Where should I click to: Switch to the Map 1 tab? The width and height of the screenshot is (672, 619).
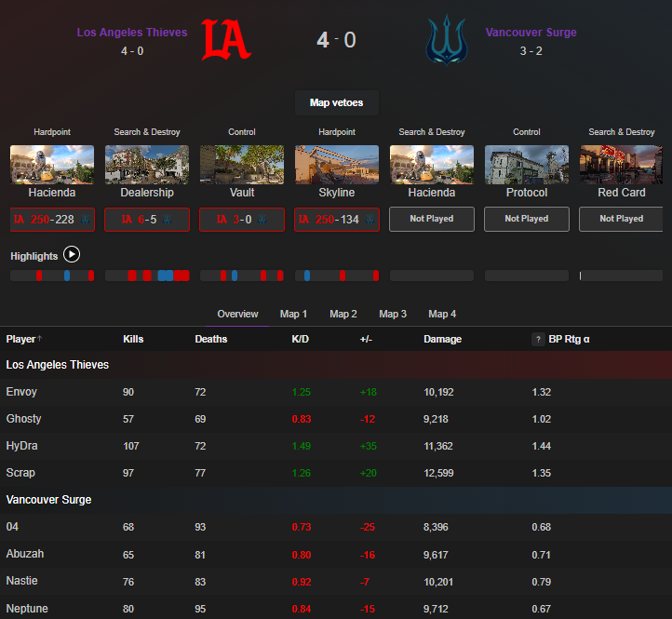coord(293,315)
